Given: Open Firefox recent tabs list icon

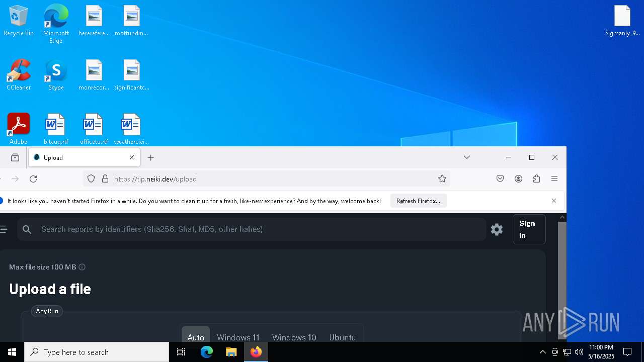Looking at the screenshot, I should point(15,157).
